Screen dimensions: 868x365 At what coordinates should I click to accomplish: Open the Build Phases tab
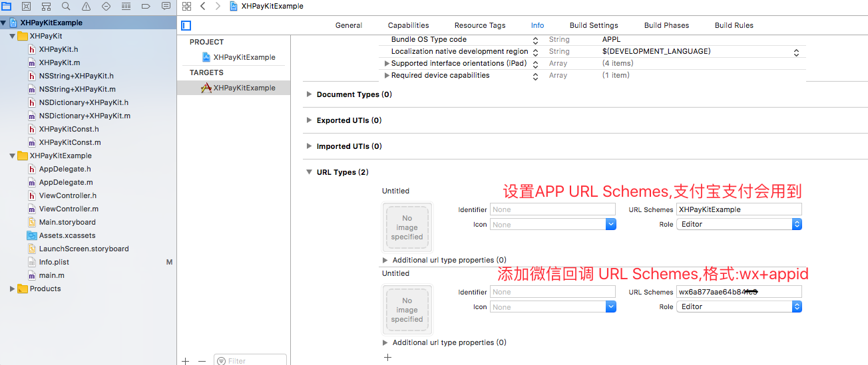pyautogui.click(x=666, y=25)
